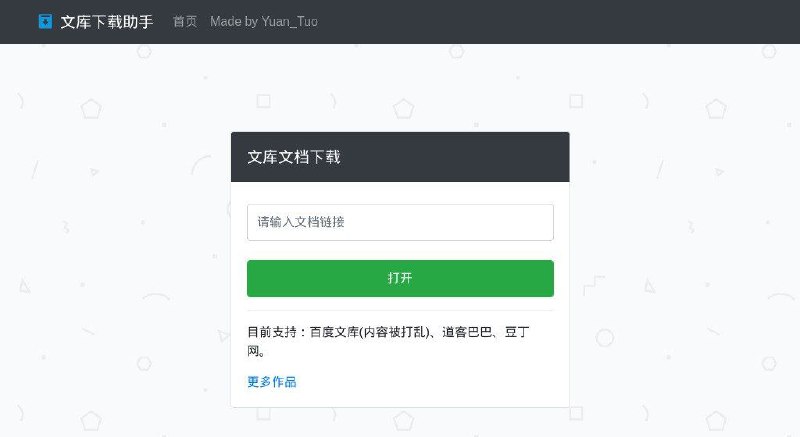Click the pentagon shape above the card
800x437 pixels.
[x=403, y=109]
